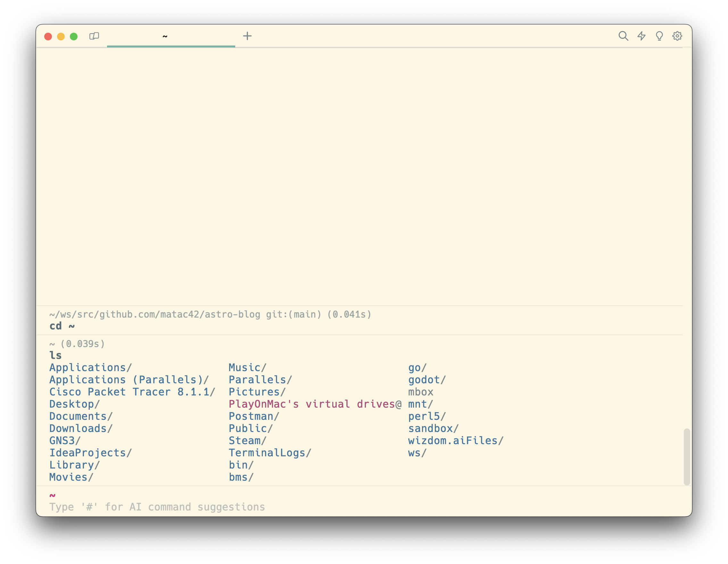Screen dimensions: 728x564
Task: Click the wizdom.aiFiles/ directory entry
Action: coord(456,440)
